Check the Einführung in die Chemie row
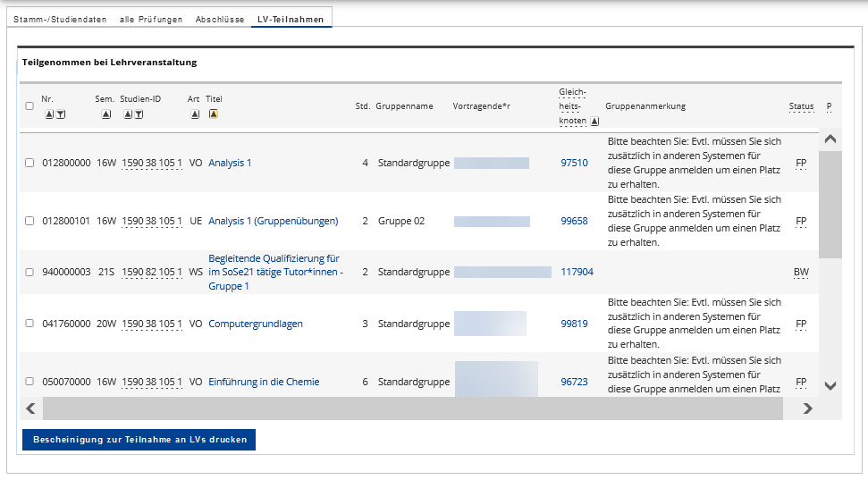This screenshot has width=868, height=480. (29, 382)
